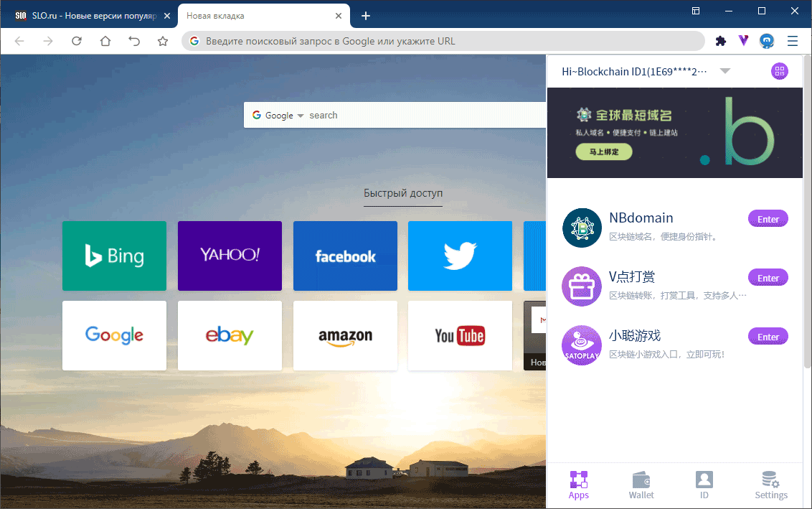Enter the 小聪游戏 app
Screen dimensions: 812x509
[x=768, y=337]
